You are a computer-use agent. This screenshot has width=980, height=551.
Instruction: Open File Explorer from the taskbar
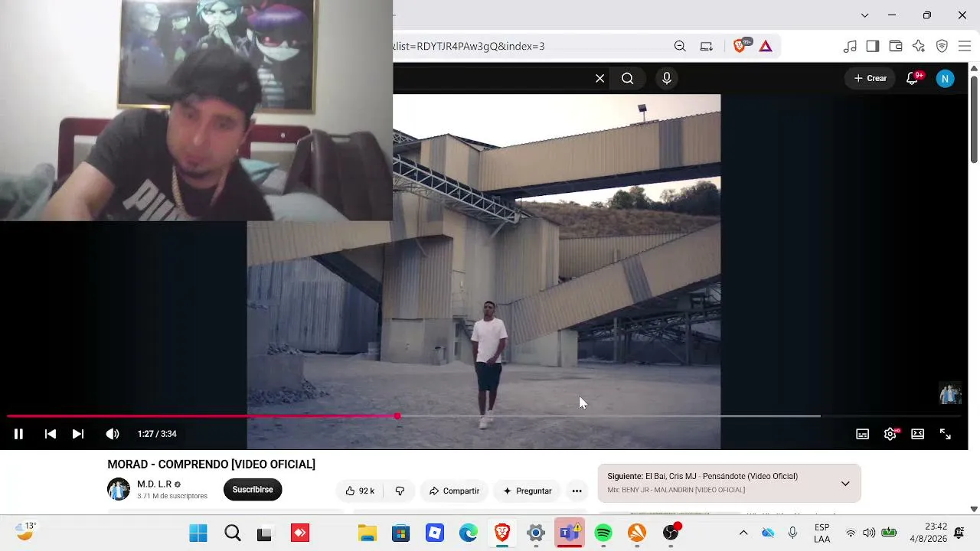coord(367,533)
